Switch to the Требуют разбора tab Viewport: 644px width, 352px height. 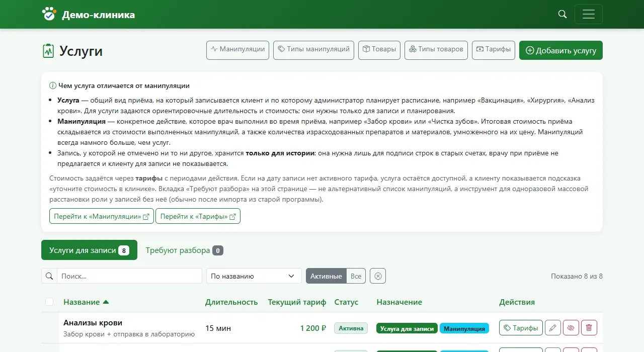click(x=184, y=250)
